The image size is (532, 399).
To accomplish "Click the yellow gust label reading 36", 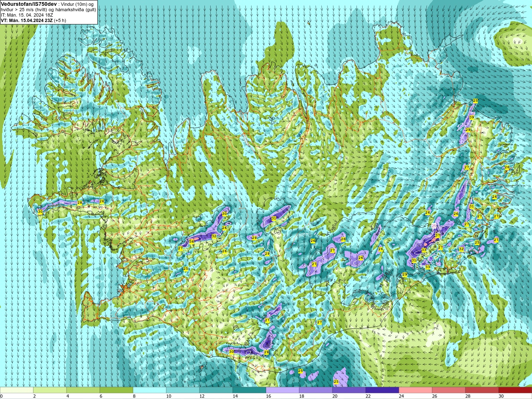I will click(x=192, y=241).
